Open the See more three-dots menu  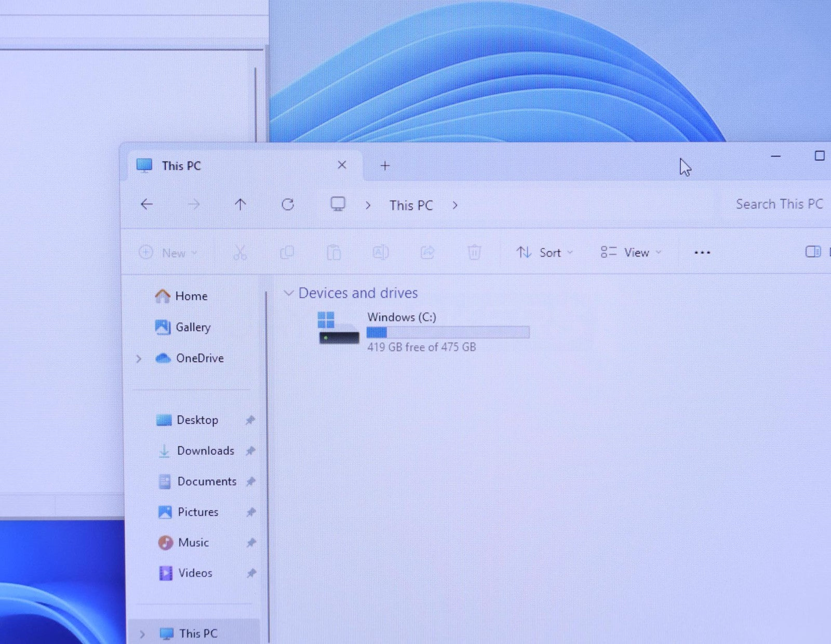click(x=702, y=253)
